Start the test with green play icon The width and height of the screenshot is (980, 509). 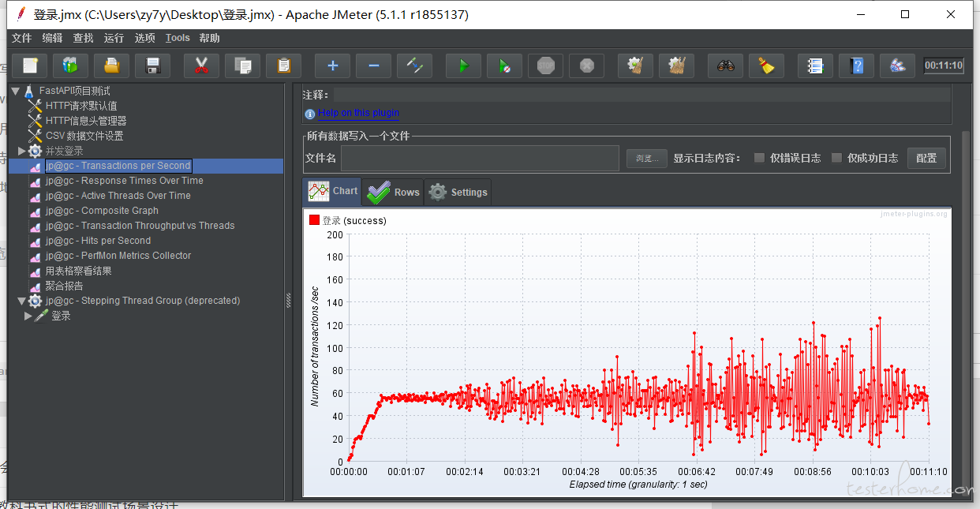[463, 66]
